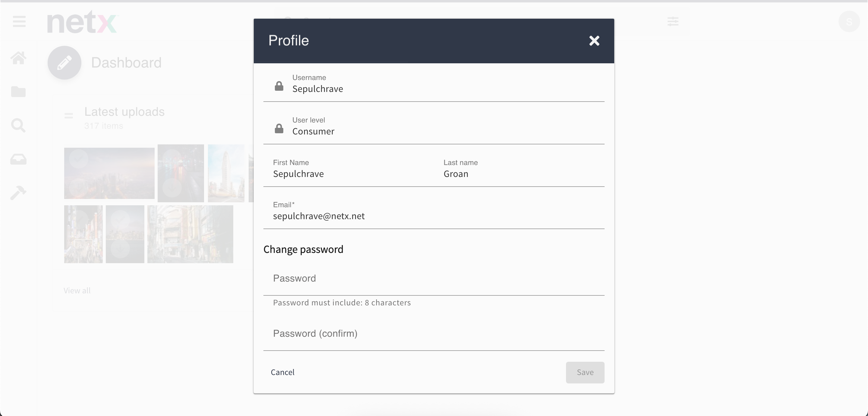Open the hammer tools sidebar icon

coord(18,193)
